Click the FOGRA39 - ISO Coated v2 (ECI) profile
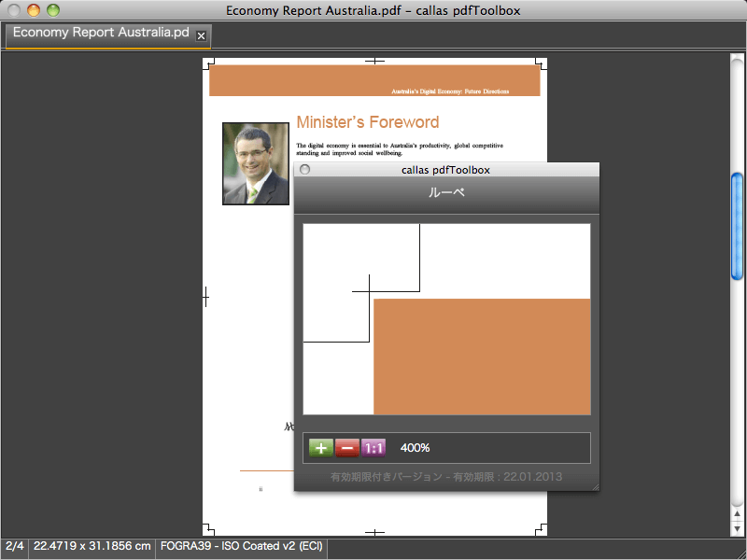Screen dimensions: 747x560 click(x=242, y=546)
